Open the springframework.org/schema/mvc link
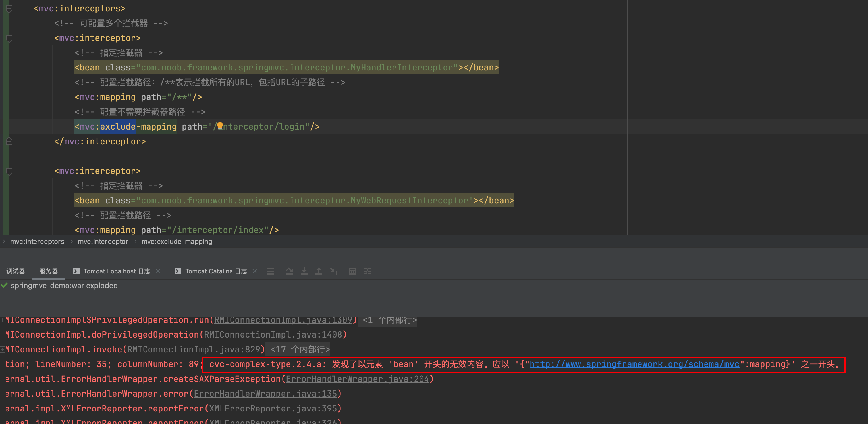 (x=634, y=364)
